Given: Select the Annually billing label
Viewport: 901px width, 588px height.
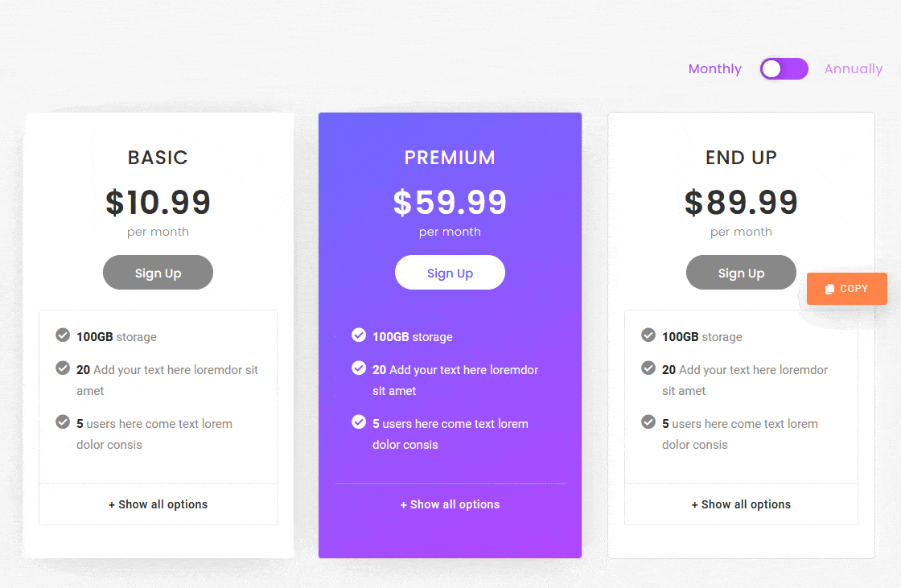Looking at the screenshot, I should 853,68.
